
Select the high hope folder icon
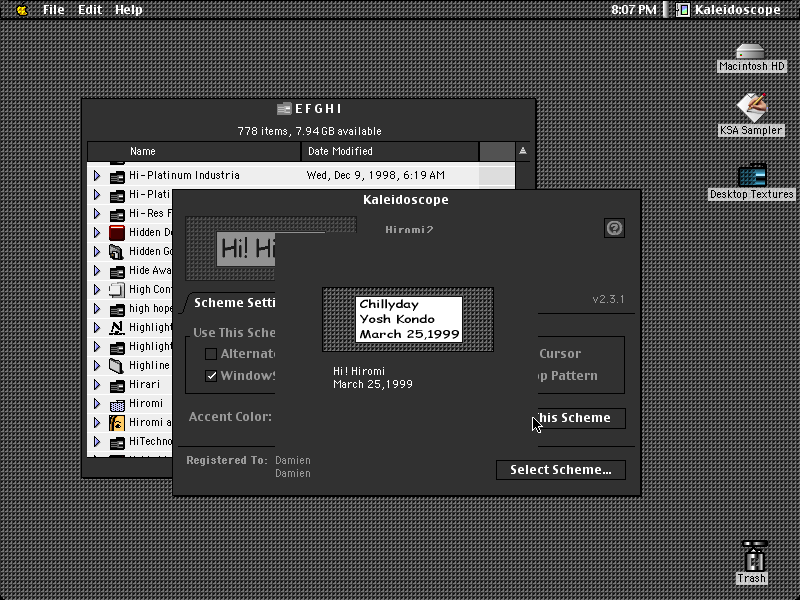coord(117,309)
